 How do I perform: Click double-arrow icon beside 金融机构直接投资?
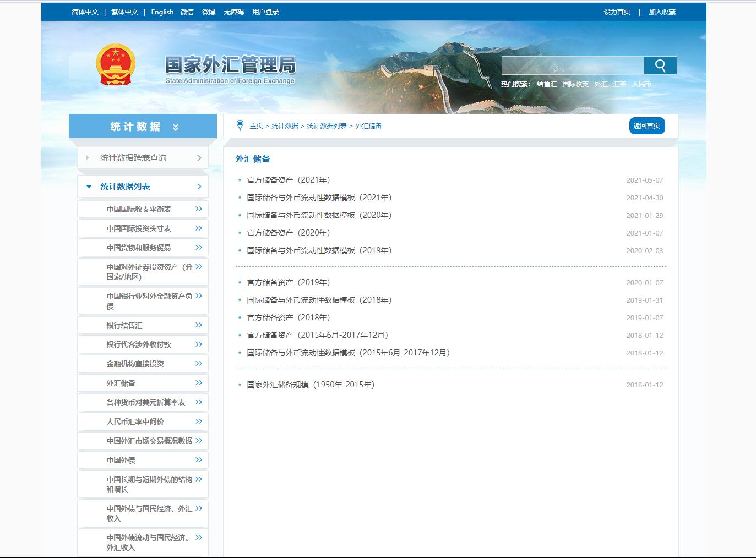[x=199, y=364]
